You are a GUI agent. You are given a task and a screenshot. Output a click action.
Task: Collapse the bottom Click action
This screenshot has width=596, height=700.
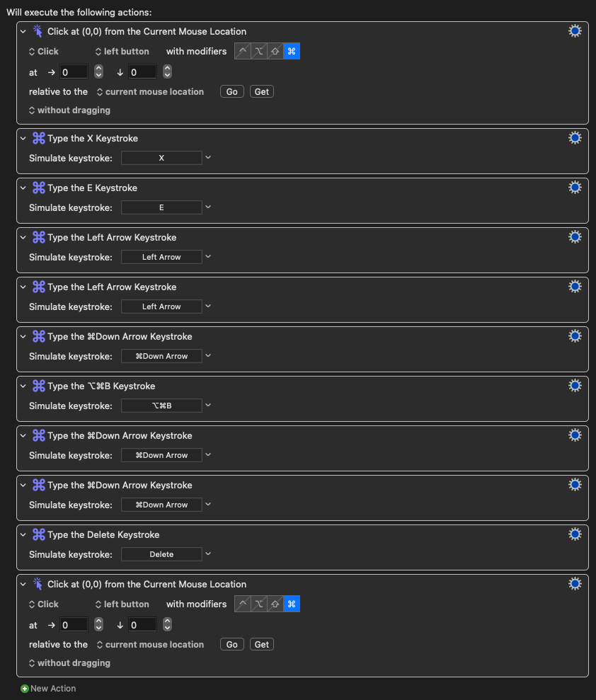pos(23,585)
